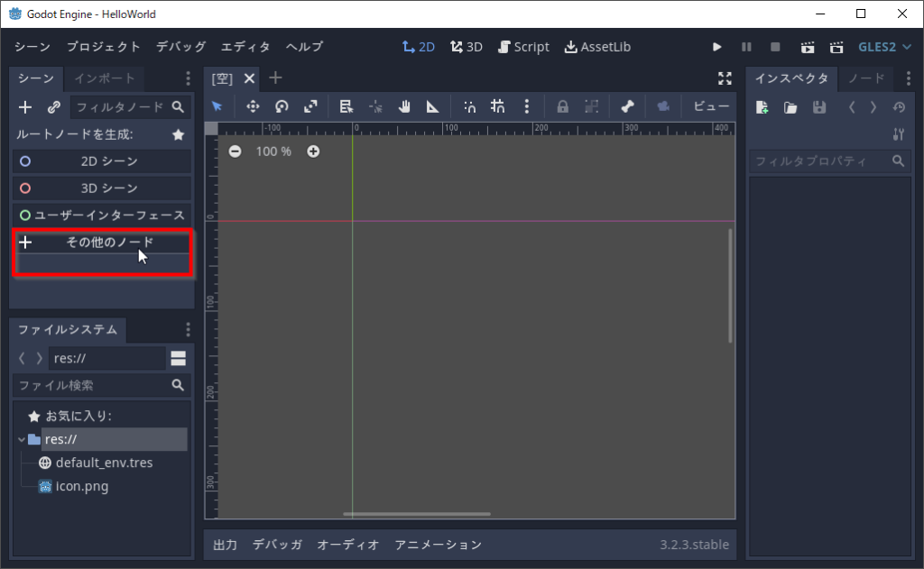The height and width of the screenshot is (569, 924).
Task: Click the Play scene clapperboard icon
Action: [x=808, y=47]
